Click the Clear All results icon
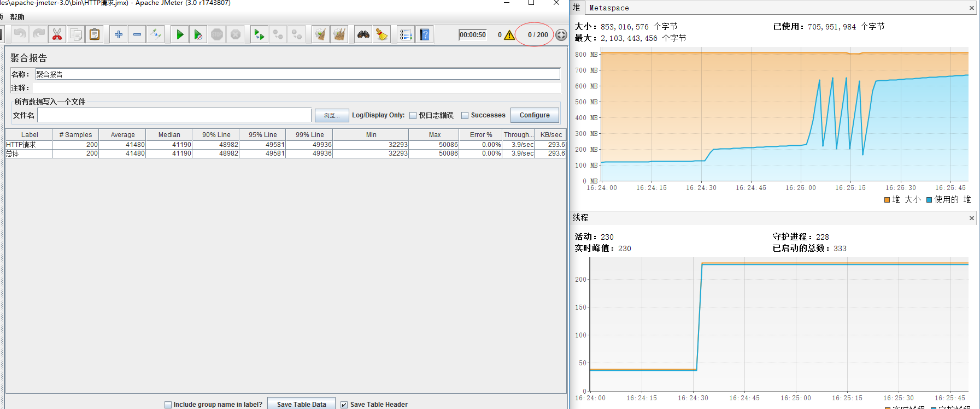Image resolution: width=980 pixels, height=409 pixels. (339, 34)
